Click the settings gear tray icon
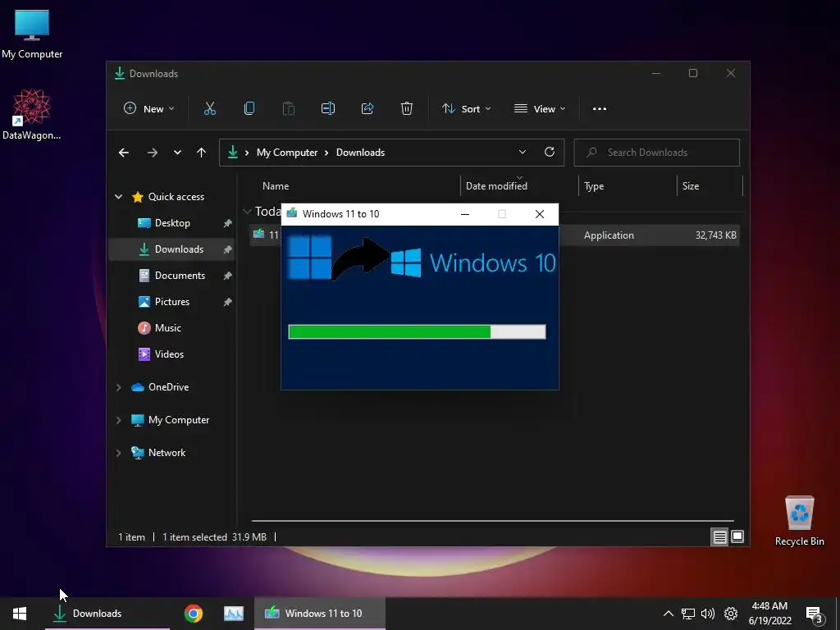Viewport: 840px width, 630px height. point(731,614)
